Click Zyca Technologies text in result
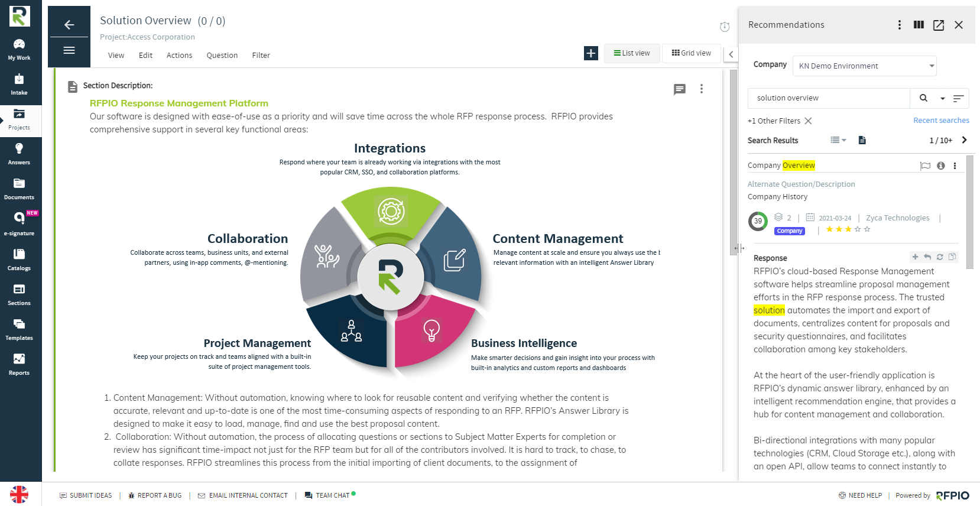The width and height of the screenshot is (980, 506). click(897, 218)
